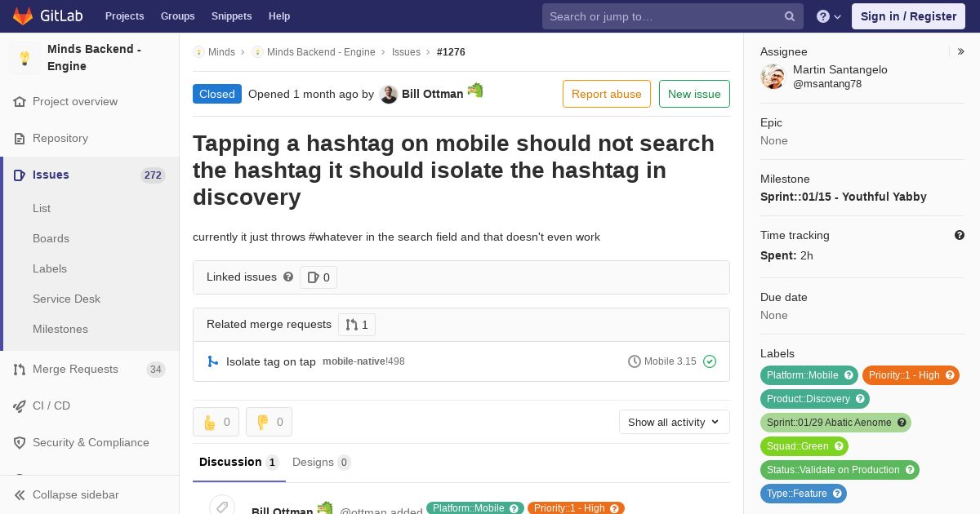Click the dragon emoji status beside Bill Ottman

click(475, 91)
